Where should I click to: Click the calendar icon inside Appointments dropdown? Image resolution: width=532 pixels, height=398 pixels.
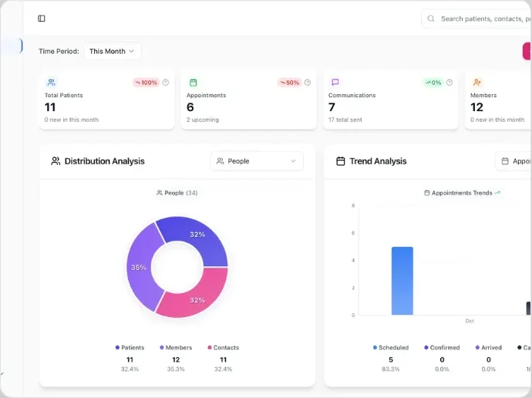(505, 161)
